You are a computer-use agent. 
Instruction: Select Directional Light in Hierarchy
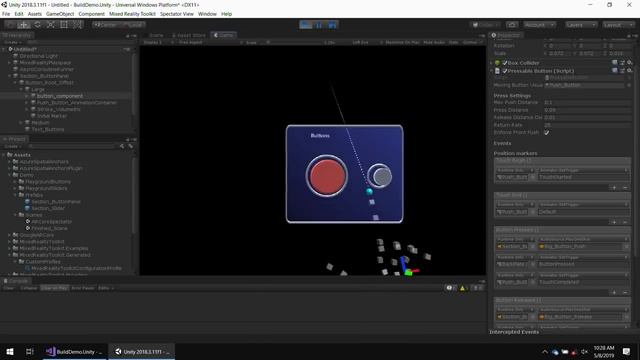(38, 56)
